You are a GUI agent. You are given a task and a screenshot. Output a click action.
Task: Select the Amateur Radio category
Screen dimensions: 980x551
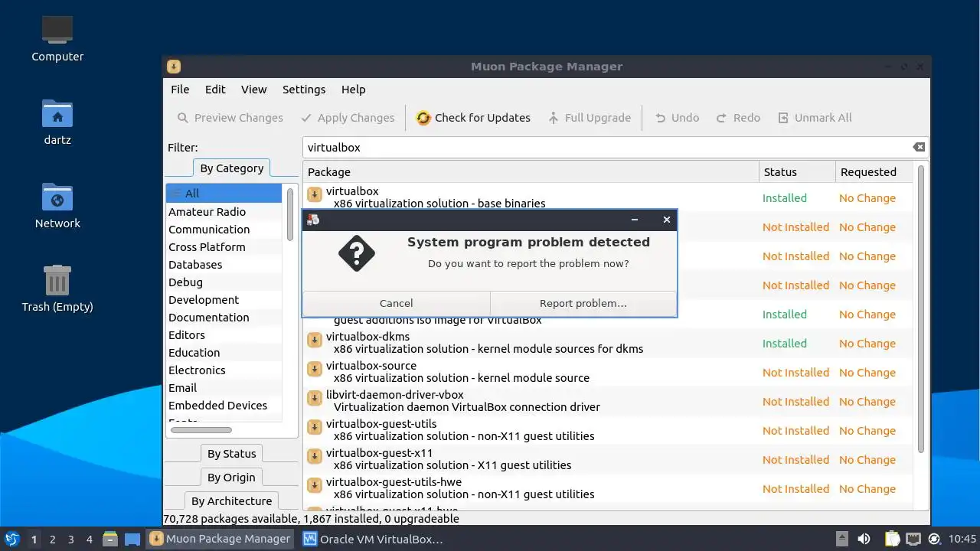pyautogui.click(x=224, y=212)
